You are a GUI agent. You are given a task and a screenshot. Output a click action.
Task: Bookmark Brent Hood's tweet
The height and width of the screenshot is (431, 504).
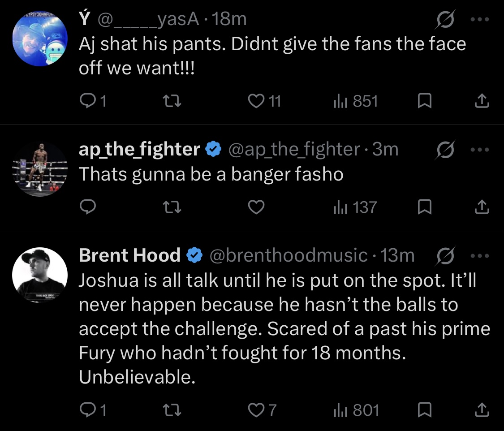[x=424, y=410]
